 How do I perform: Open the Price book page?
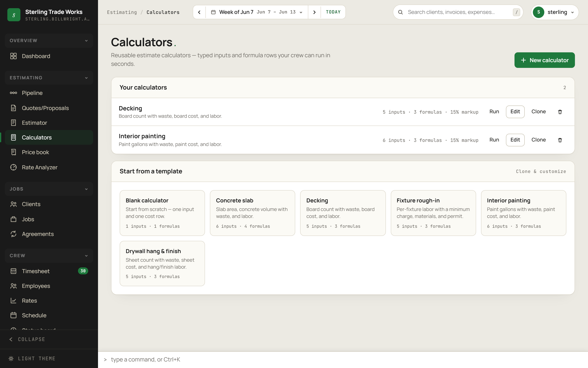coord(49,152)
